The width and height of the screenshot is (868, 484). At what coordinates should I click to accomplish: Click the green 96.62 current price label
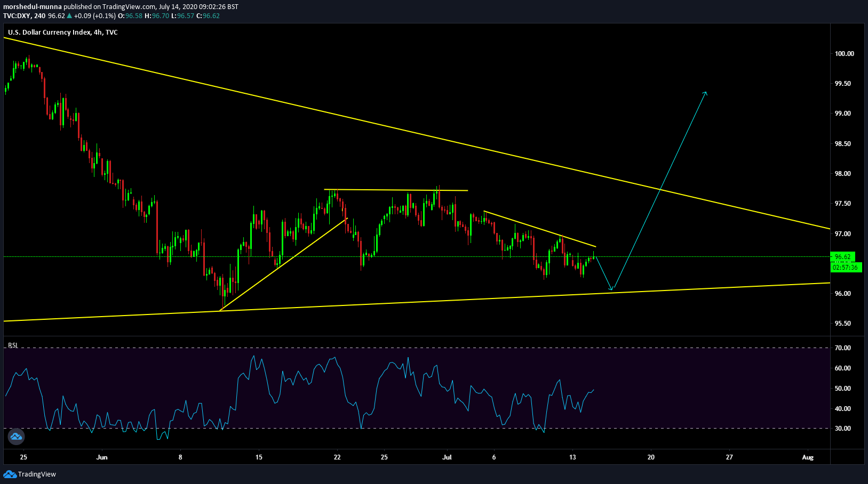coord(842,257)
